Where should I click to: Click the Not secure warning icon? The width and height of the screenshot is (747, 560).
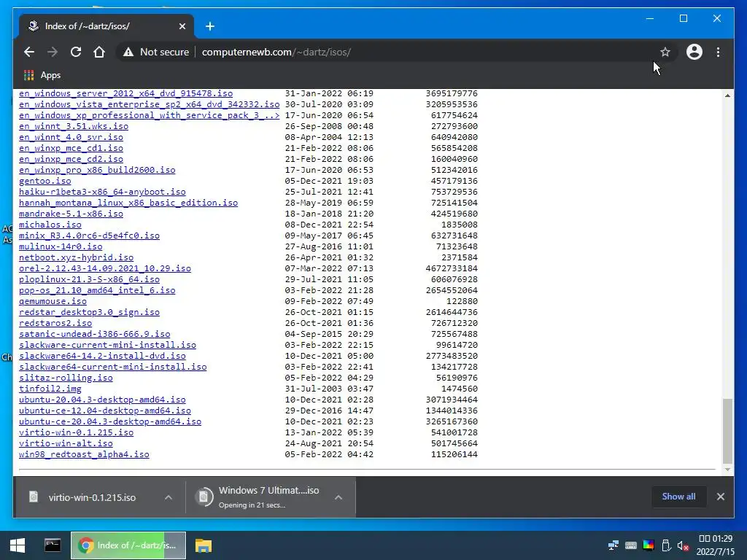click(128, 52)
